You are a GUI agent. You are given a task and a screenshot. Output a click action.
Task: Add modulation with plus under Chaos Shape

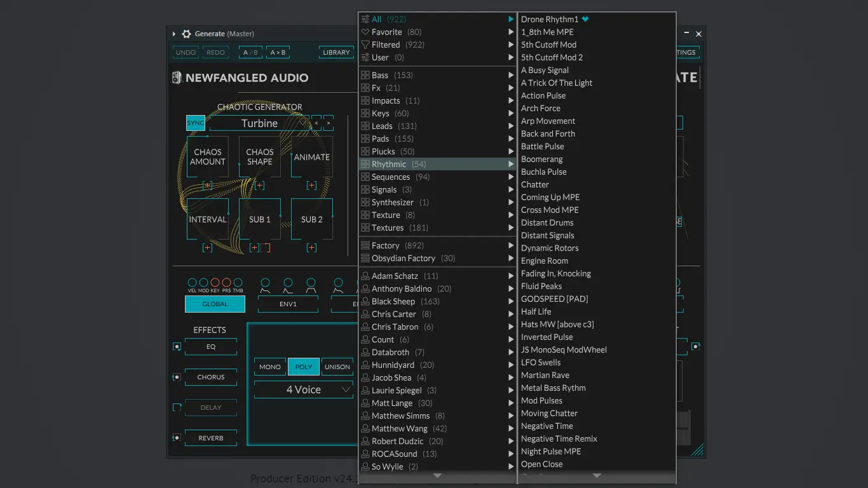pyautogui.click(x=259, y=186)
